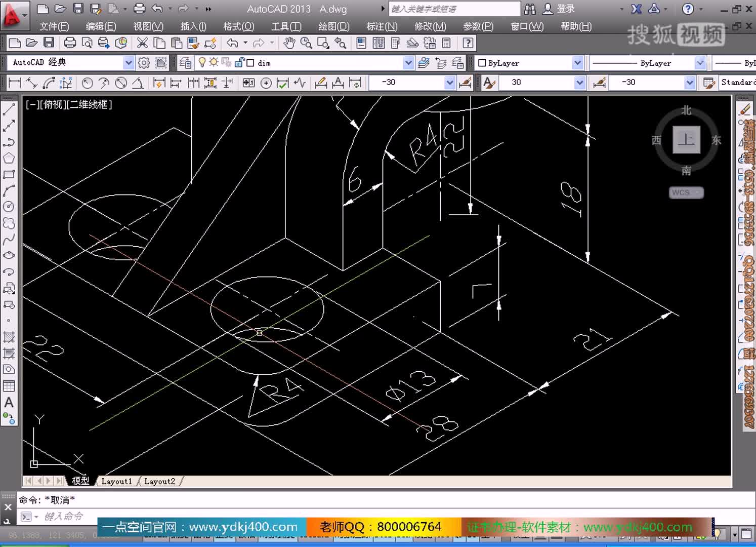Click the Aligned dimension tool
The width and height of the screenshot is (756, 547).
point(31,83)
